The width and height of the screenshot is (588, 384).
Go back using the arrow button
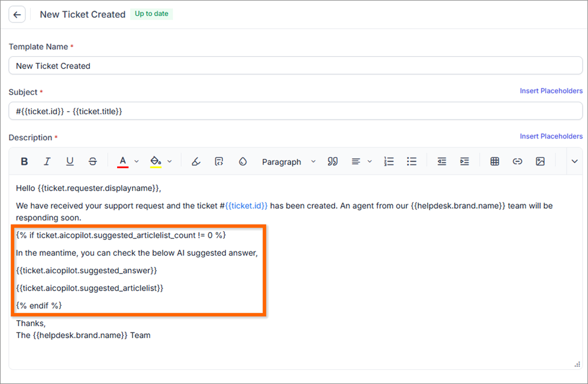point(17,15)
